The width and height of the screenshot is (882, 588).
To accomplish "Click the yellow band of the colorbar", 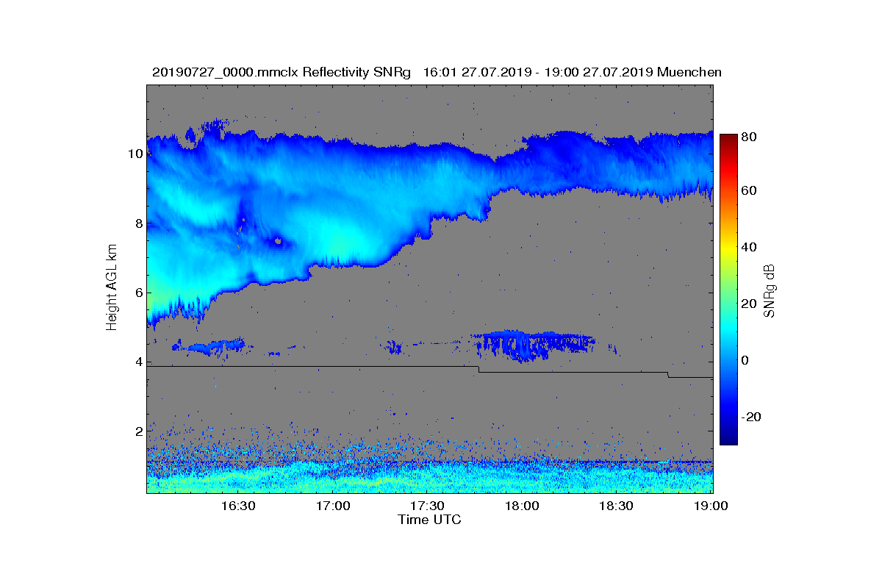I will pos(728,252).
